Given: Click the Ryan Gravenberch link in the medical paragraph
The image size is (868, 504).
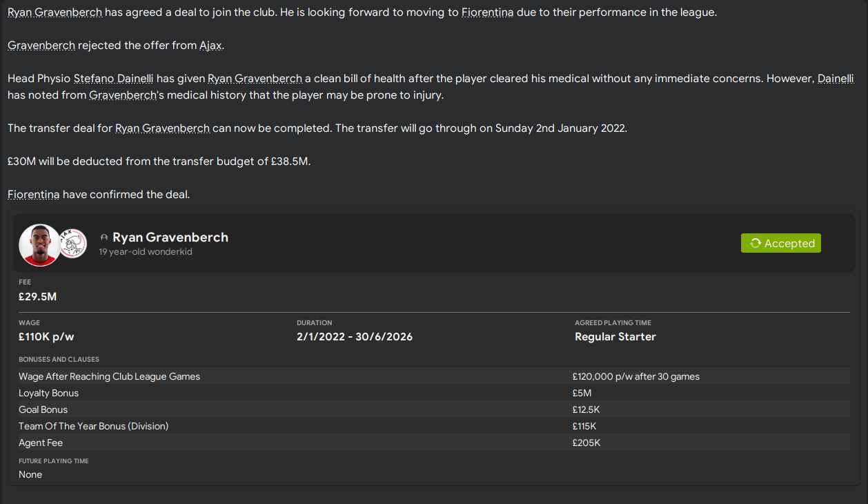Looking at the screenshot, I should [255, 79].
